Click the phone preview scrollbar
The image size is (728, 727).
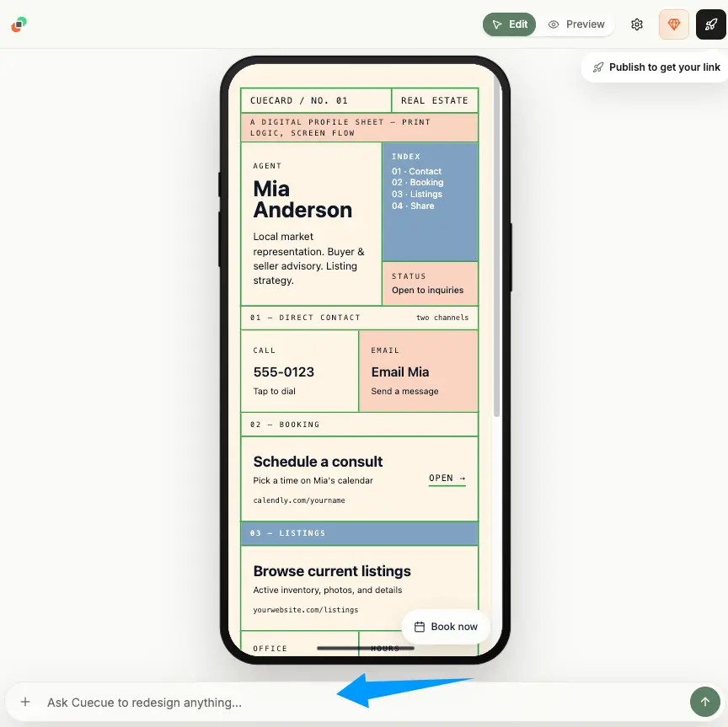click(x=496, y=246)
